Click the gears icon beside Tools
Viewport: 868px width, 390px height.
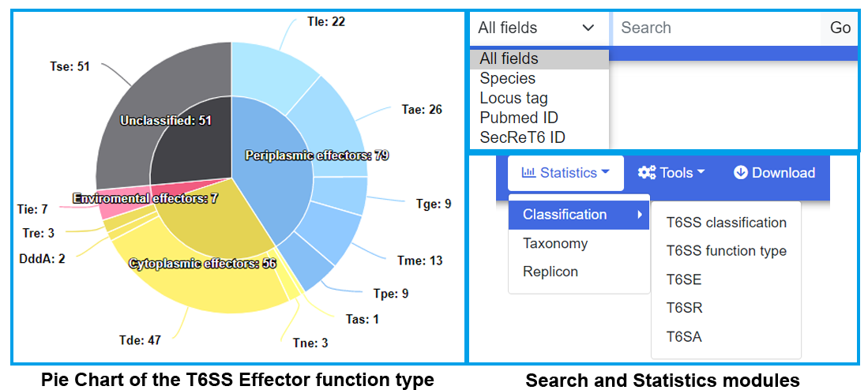click(x=647, y=173)
